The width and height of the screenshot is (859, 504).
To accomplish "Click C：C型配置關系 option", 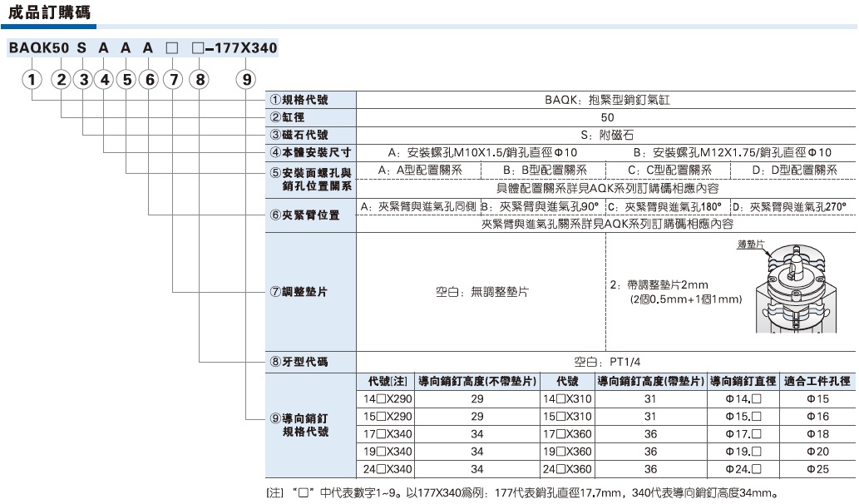I will tap(670, 170).
